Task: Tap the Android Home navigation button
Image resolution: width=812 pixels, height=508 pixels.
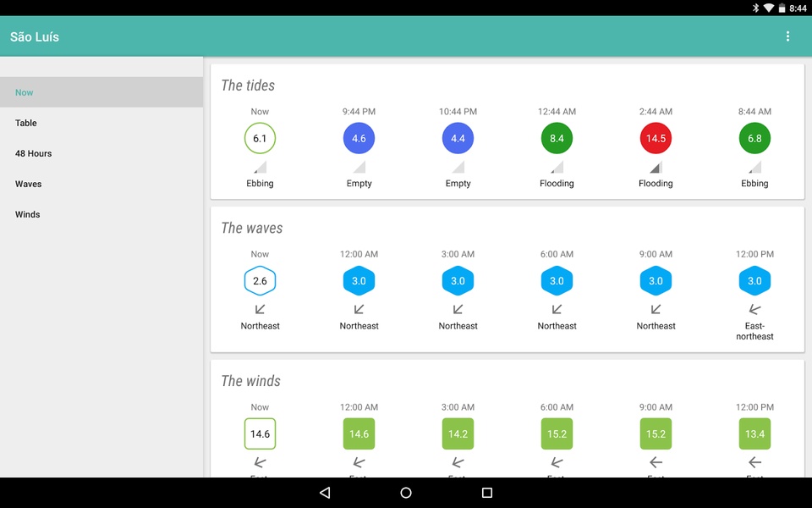Action: [x=406, y=493]
